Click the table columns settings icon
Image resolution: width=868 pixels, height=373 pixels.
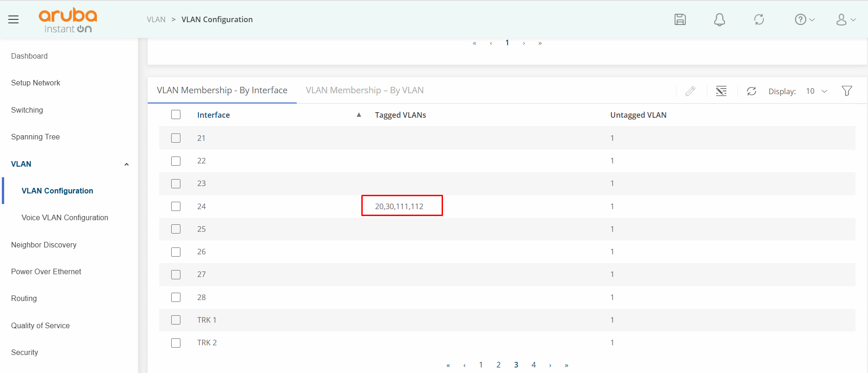click(721, 91)
